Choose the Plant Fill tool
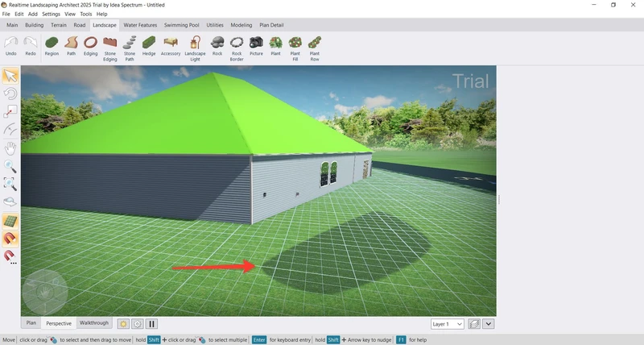The height and width of the screenshot is (345, 644). (295, 45)
